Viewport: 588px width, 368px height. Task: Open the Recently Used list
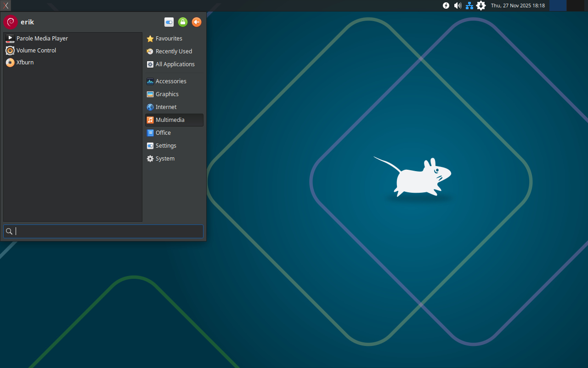174,51
